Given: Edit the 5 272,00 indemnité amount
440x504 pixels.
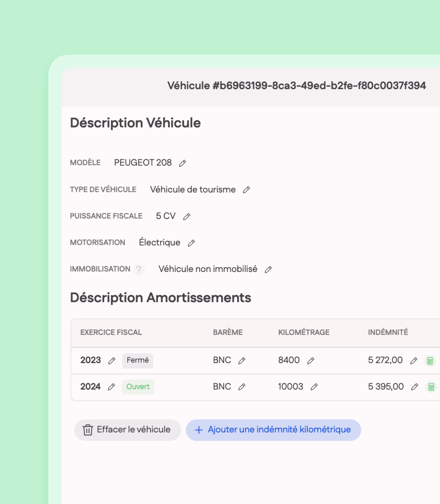Looking at the screenshot, I should click(414, 361).
